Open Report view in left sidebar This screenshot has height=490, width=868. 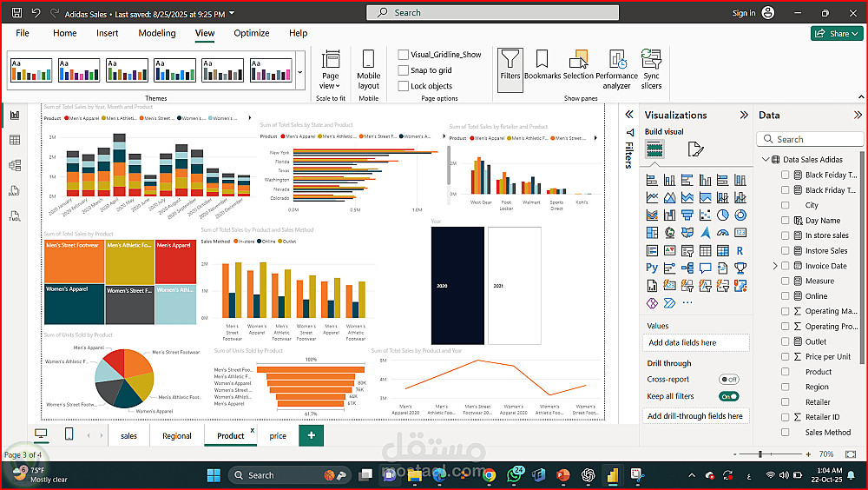click(15, 115)
